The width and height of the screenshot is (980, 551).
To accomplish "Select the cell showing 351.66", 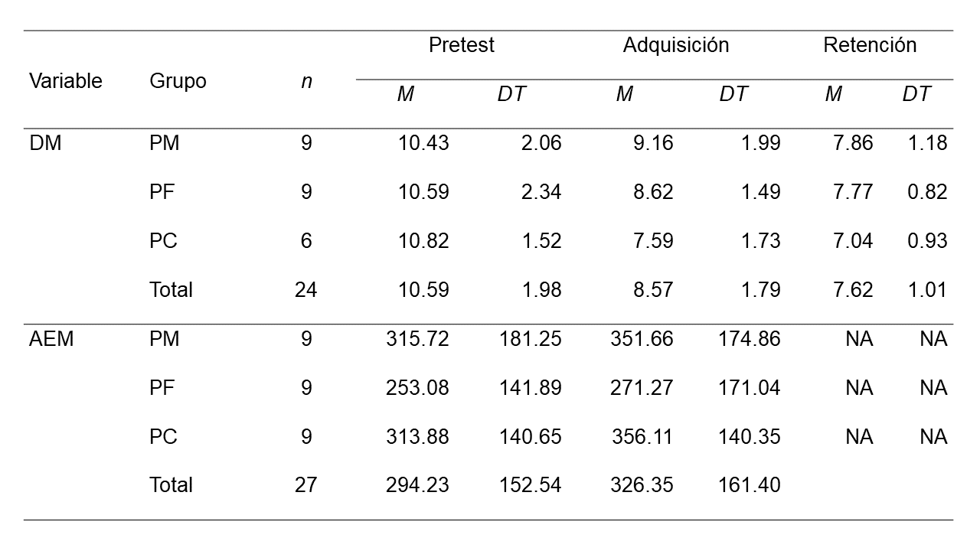I will point(642,339).
